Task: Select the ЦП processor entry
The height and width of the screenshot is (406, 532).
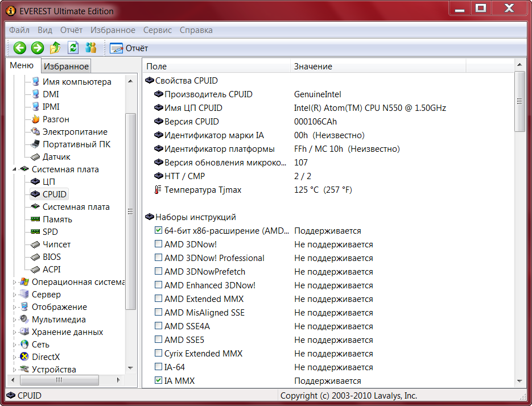Action: tap(48, 182)
